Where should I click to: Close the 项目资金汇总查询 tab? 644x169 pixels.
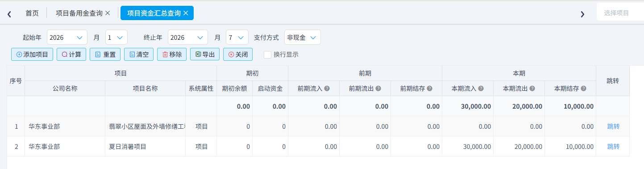coord(186,13)
